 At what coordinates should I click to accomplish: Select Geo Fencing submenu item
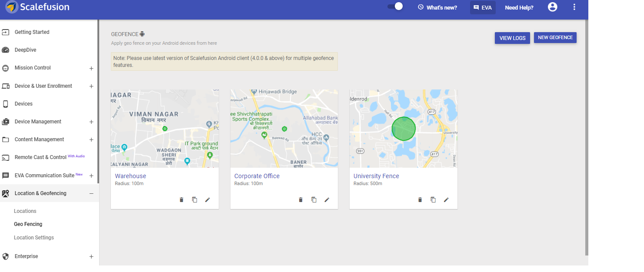click(x=28, y=224)
